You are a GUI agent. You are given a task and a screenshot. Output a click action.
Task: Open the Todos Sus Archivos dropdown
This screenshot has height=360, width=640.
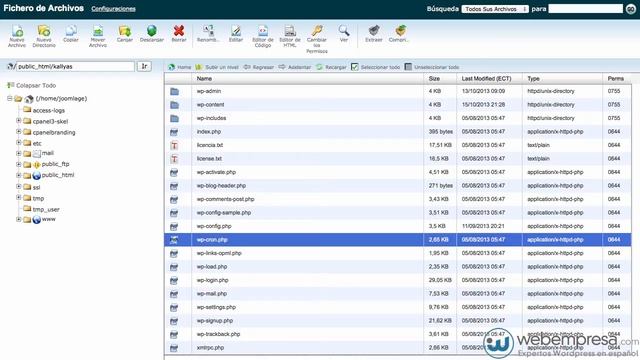[495, 9]
